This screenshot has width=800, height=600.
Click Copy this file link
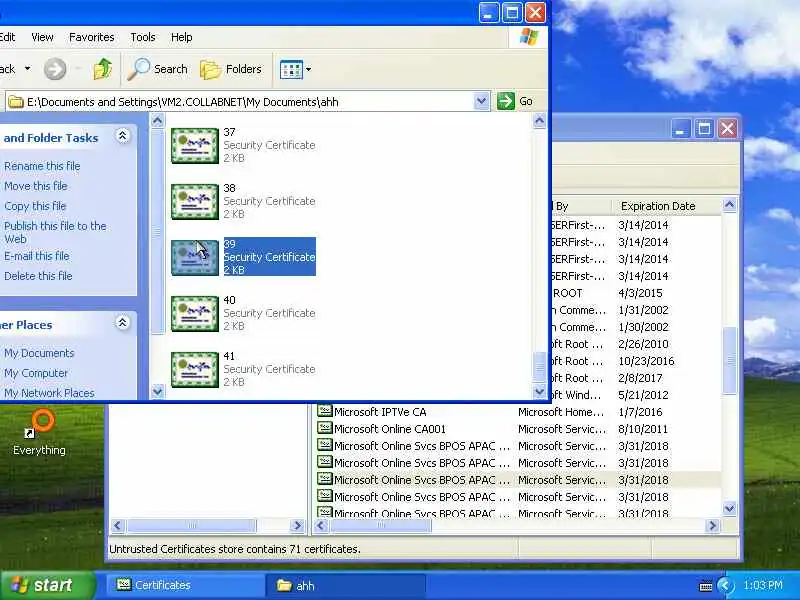[35, 206]
